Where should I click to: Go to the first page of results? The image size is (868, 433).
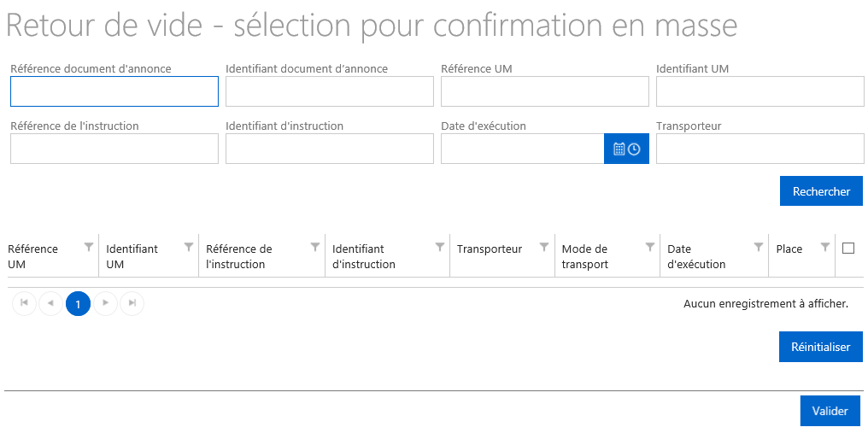(24, 303)
